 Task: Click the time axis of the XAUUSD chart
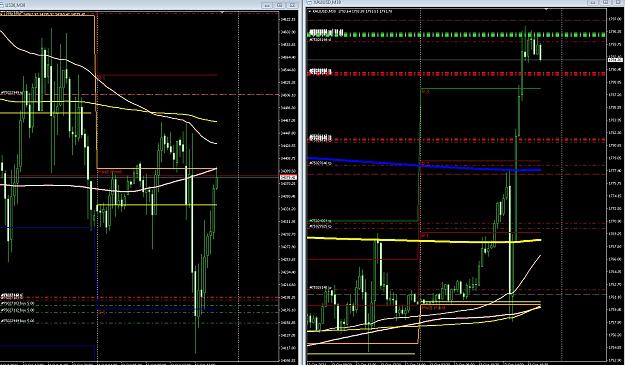click(456, 363)
